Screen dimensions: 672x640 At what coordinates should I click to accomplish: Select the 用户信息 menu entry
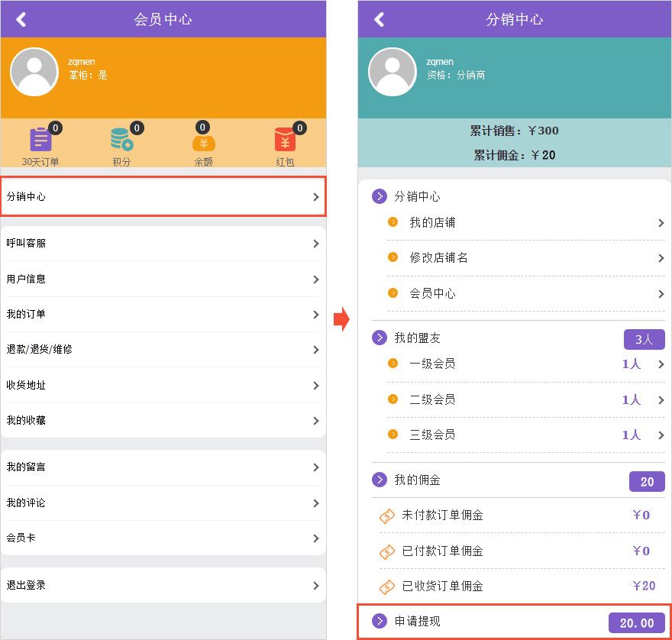(163, 279)
